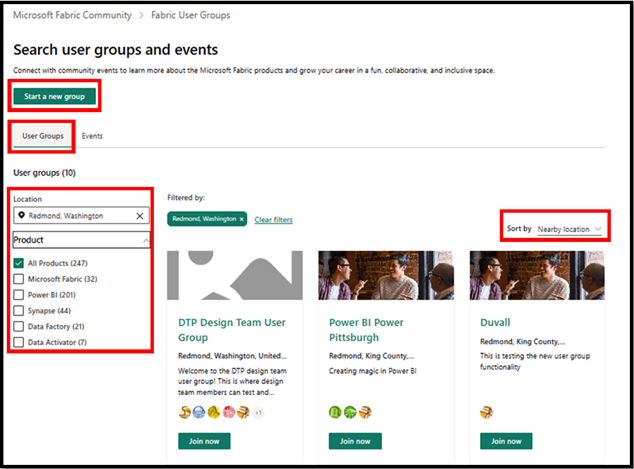Click third member avatar in Power BI Pittsburgh card
Viewport: 634px width, 469px height.
click(365, 412)
